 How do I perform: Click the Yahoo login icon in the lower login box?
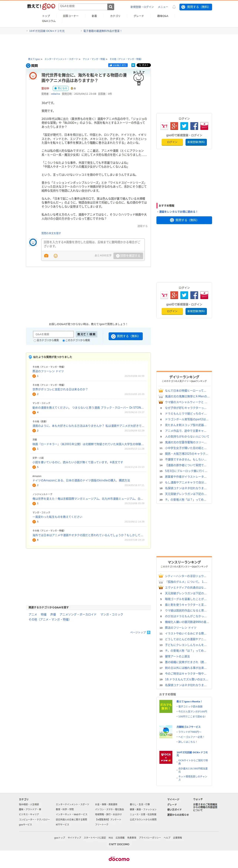pos(164,295)
